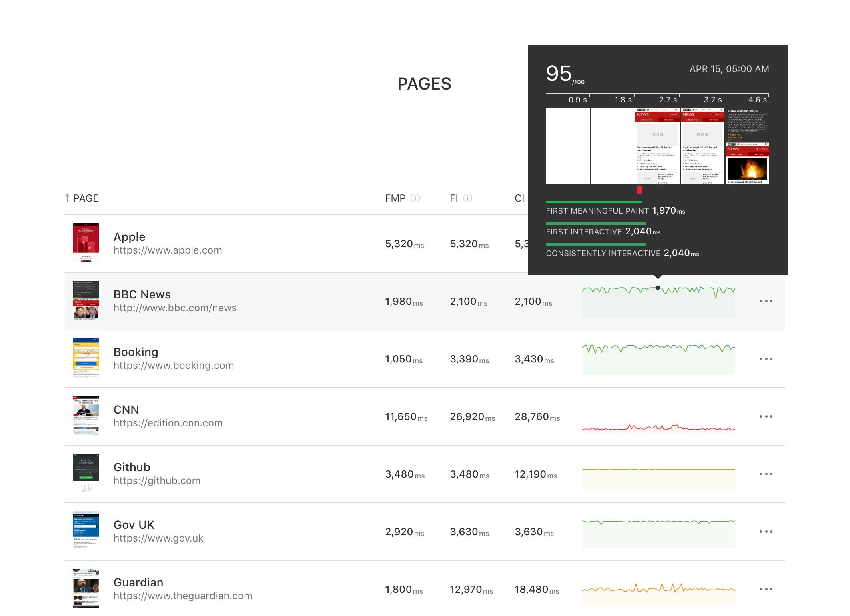The height and width of the screenshot is (616, 850).
Task: Open the BBC News row options menu
Action: pos(766,301)
